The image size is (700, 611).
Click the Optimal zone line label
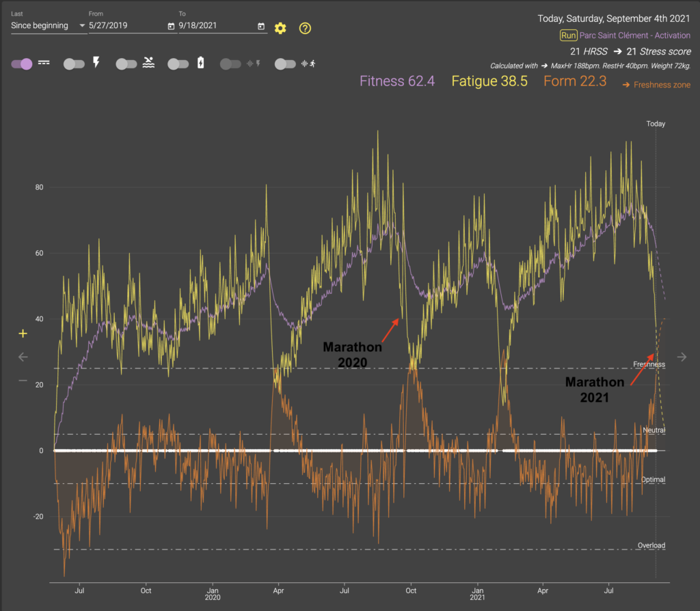[x=653, y=479]
